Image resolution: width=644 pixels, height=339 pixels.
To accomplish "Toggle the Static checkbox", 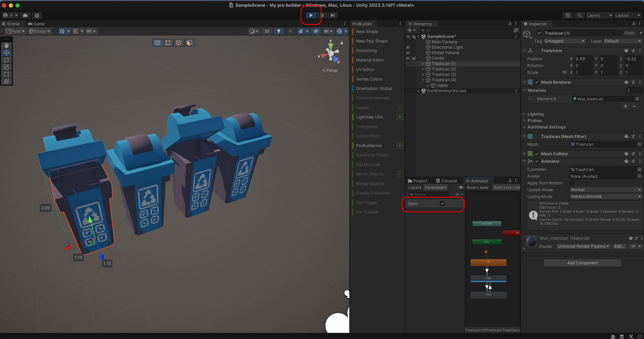I will coord(620,33).
